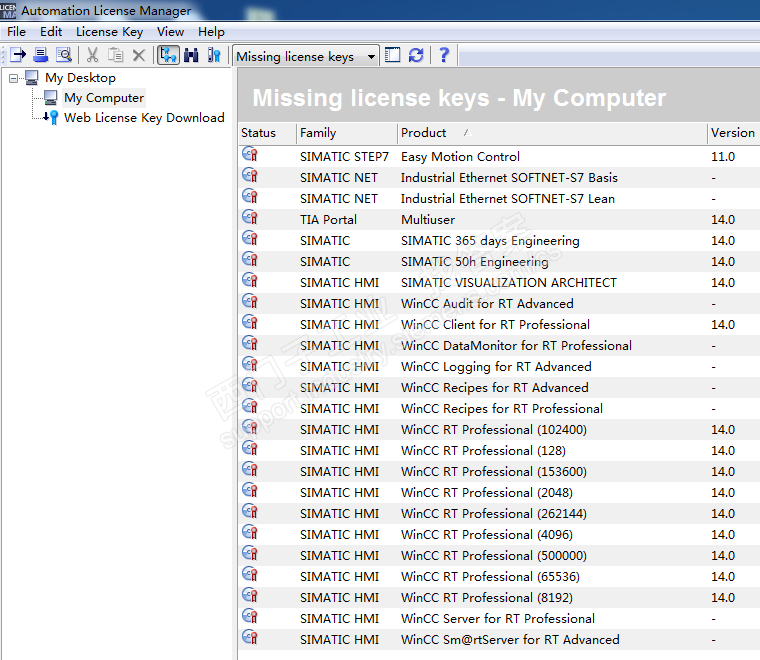Open the View menu
This screenshot has height=660, width=760.
(170, 32)
